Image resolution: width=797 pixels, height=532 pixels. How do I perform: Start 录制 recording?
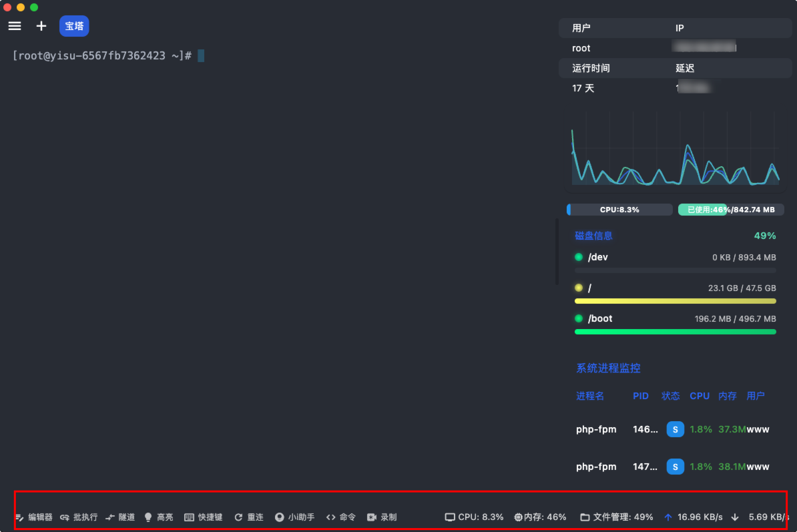(x=382, y=517)
